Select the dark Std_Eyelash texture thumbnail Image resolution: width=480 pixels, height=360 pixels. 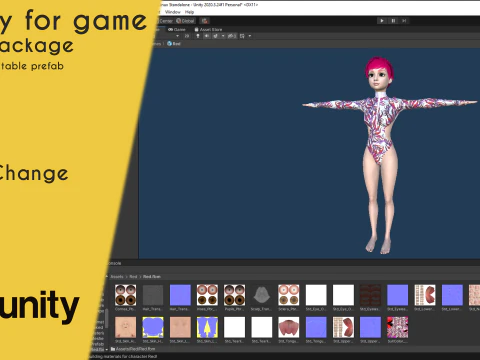370,295
